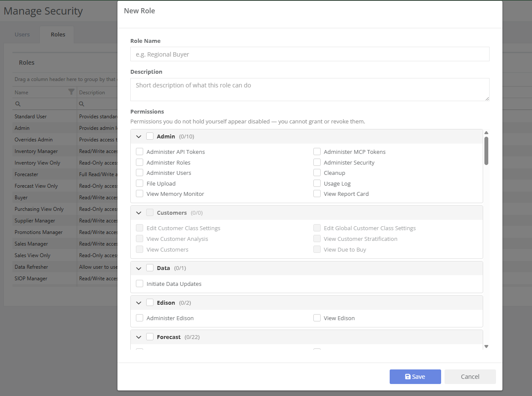Select the Standard User role row
This screenshot has height=396, width=532.
click(x=65, y=117)
